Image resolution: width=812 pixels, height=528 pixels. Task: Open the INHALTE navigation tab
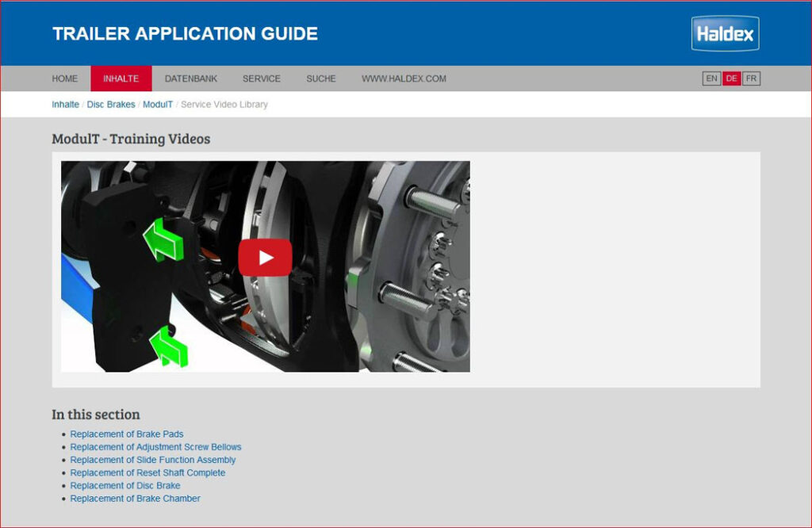(121, 78)
